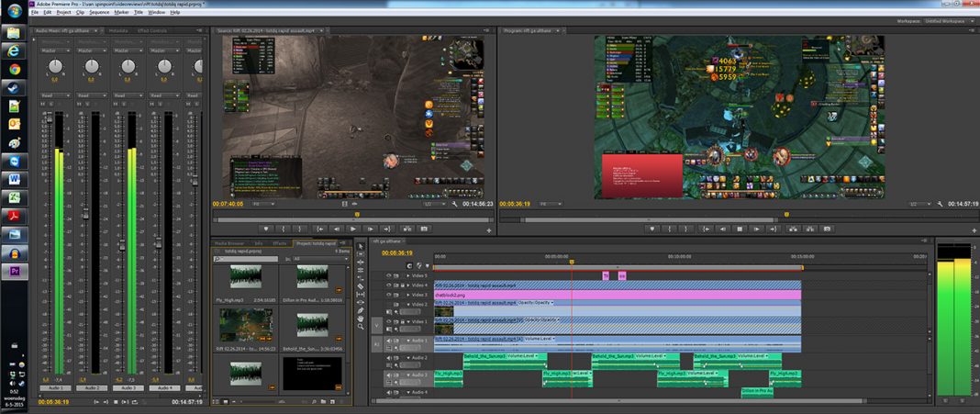980x414 pixels.
Task: Open Source monitor settings wrench
Action: (454, 205)
